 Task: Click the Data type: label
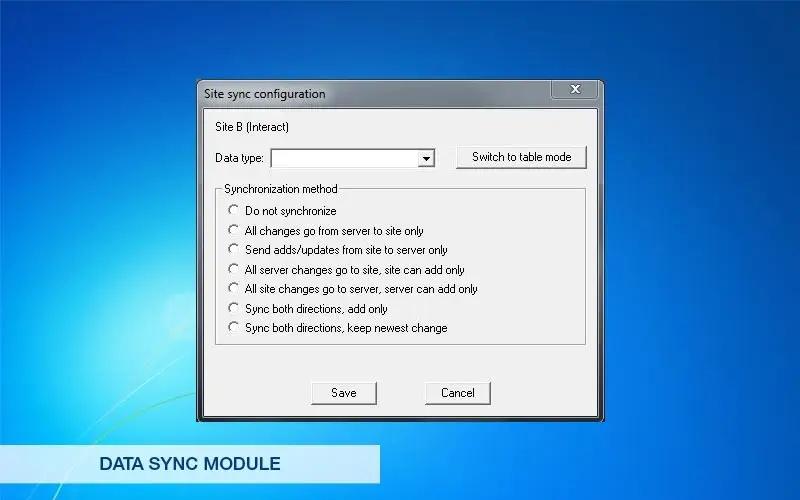pyautogui.click(x=239, y=158)
